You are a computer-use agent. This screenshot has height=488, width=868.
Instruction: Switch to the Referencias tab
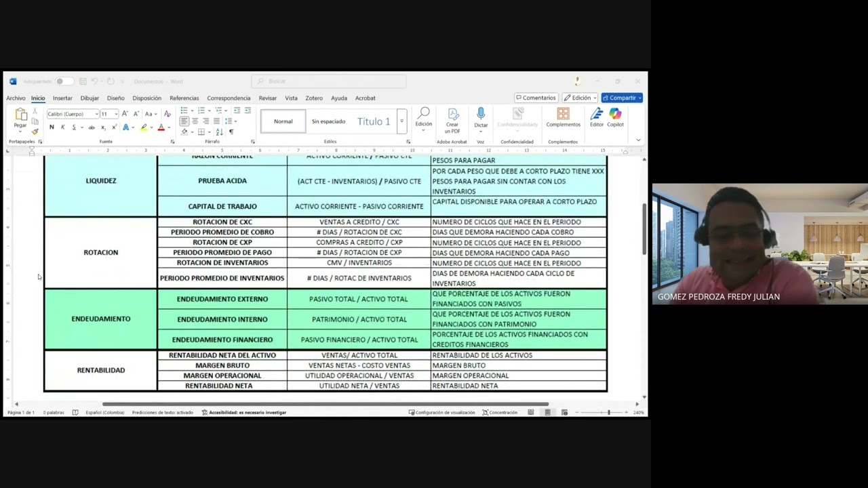pos(184,98)
